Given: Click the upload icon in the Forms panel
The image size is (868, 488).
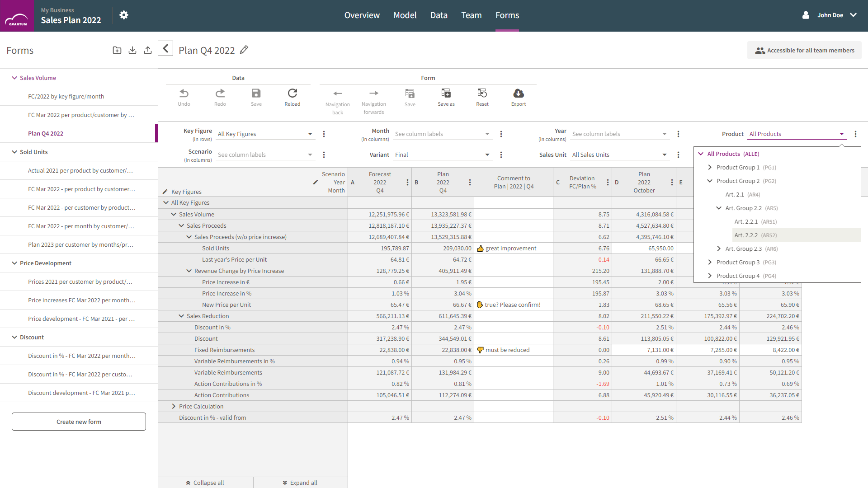Looking at the screenshot, I should click(x=147, y=50).
